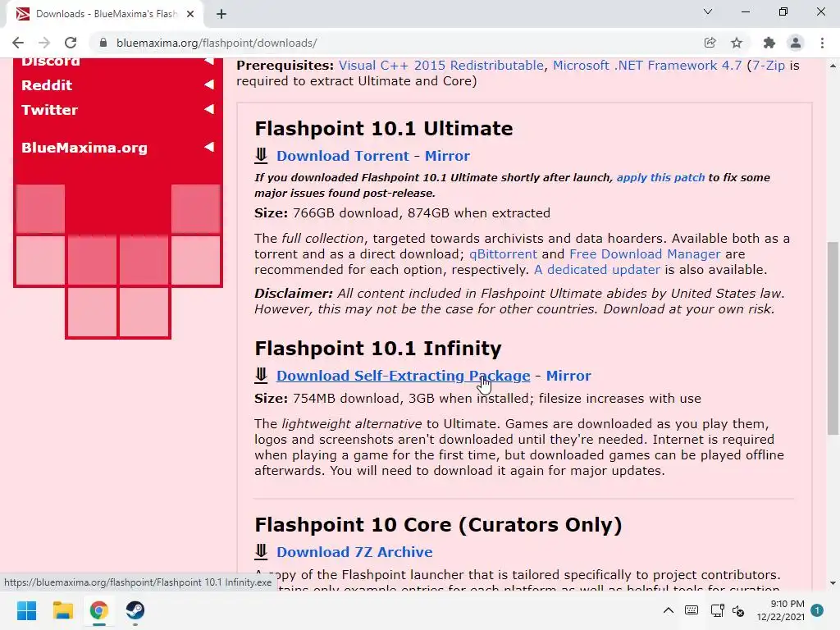Screen dimensions: 840x630
Task: Click the Flashpoint 10.1 Ultimate heading
Action: point(384,129)
